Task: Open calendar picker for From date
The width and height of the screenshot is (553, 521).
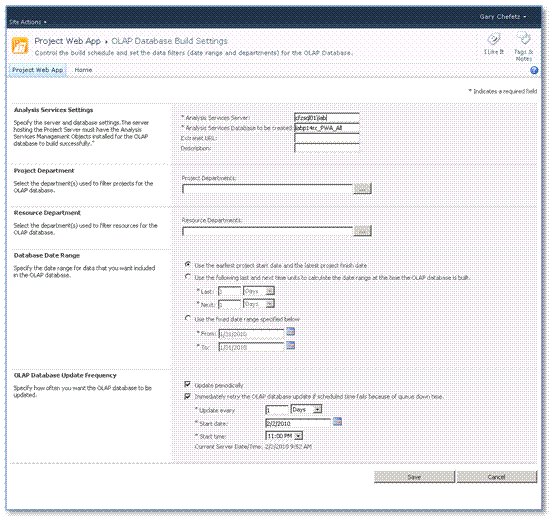Action: [x=290, y=332]
